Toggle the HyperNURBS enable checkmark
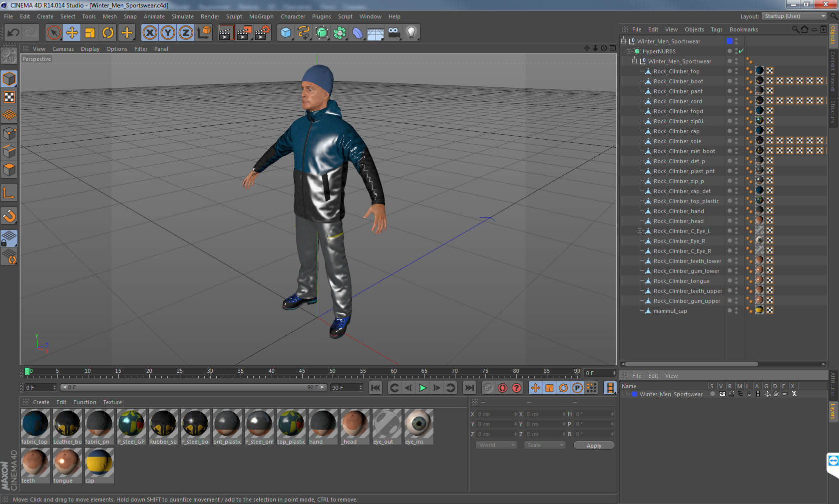The height and width of the screenshot is (504, 839). [x=741, y=51]
